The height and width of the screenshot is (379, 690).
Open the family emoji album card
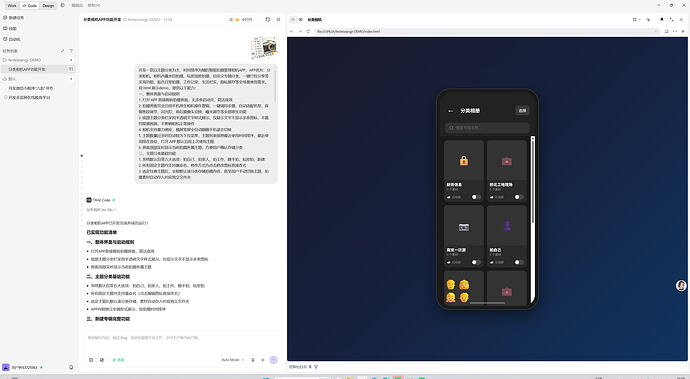coord(464,287)
